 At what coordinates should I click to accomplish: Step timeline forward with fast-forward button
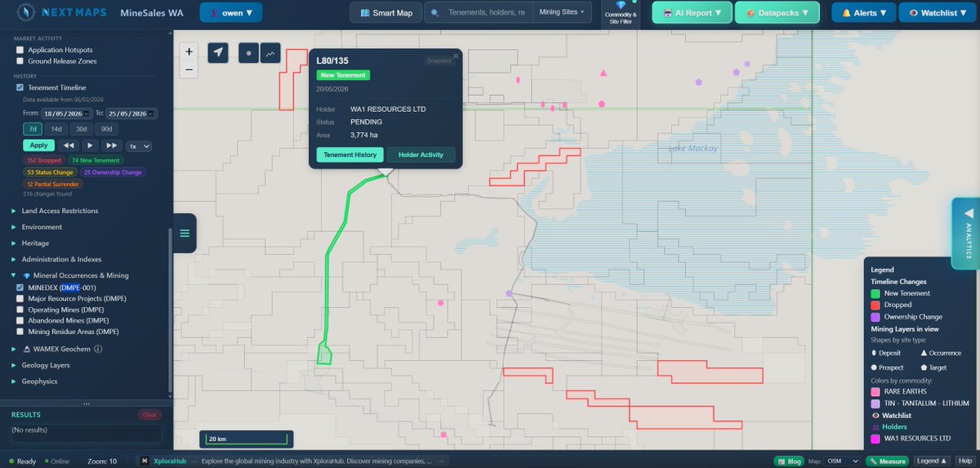point(112,145)
